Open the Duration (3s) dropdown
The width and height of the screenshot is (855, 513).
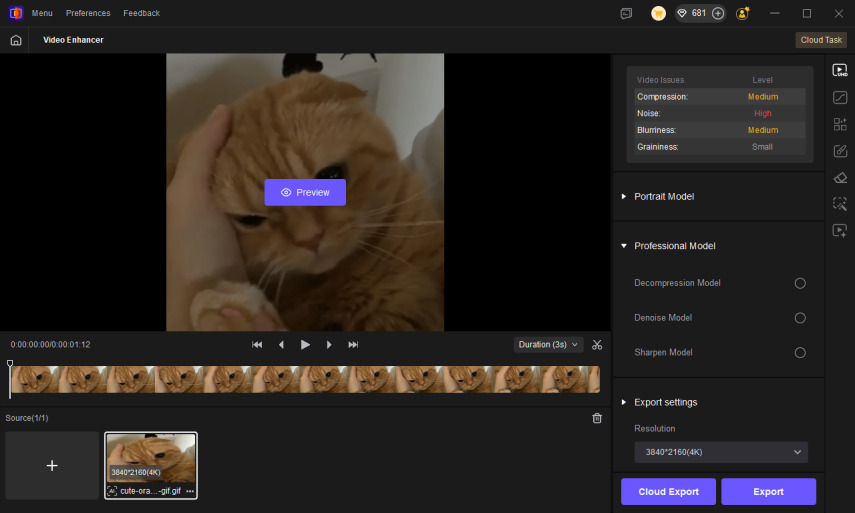(x=548, y=345)
